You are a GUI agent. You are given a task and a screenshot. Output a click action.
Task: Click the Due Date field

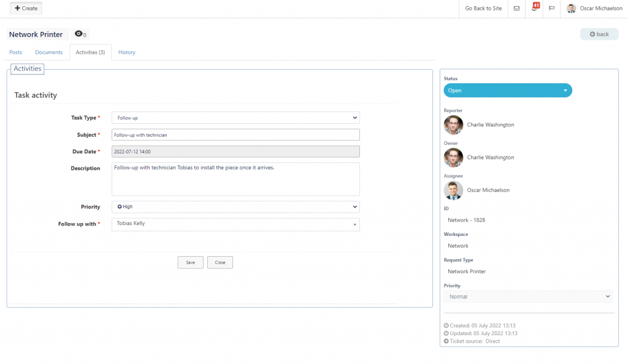click(x=235, y=151)
